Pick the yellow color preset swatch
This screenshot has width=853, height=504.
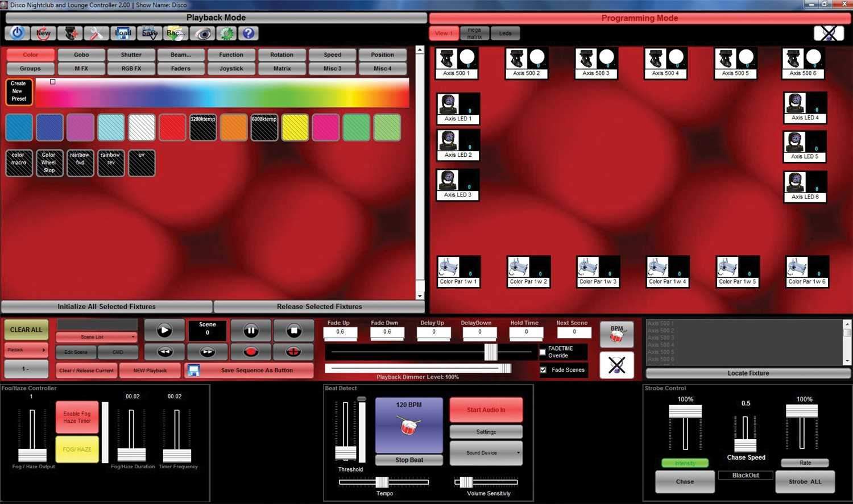pyautogui.click(x=295, y=127)
